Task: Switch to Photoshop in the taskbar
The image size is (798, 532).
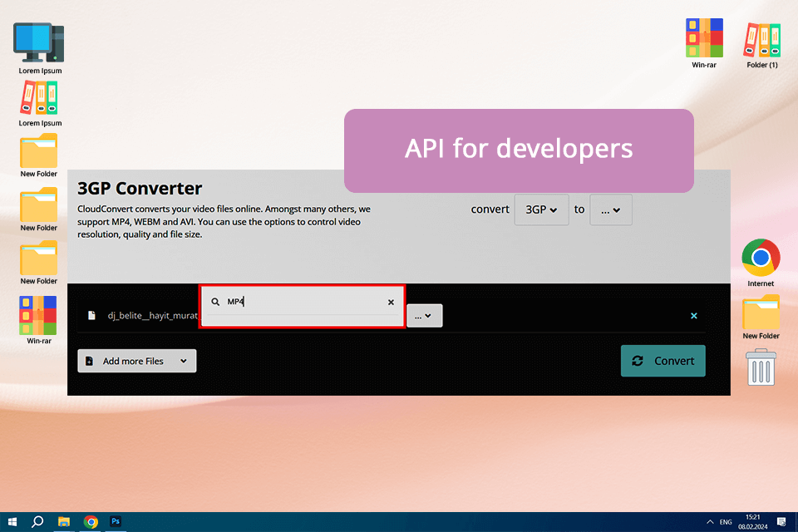Action: coord(116,521)
